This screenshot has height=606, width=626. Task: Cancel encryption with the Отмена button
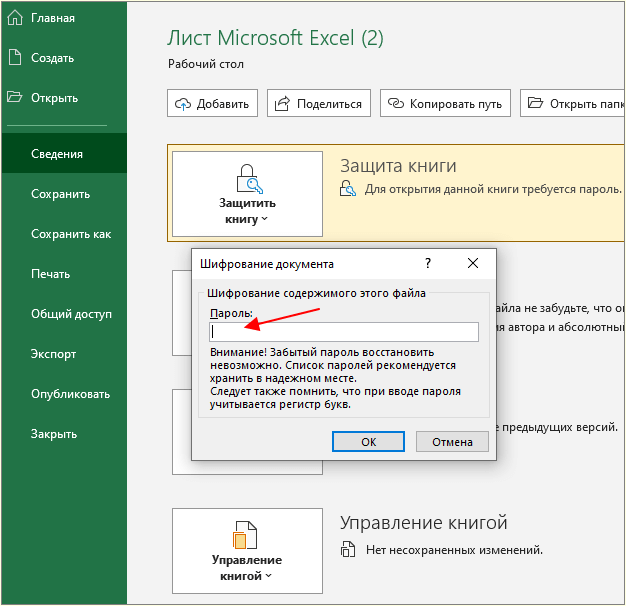click(x=452, y=442)
